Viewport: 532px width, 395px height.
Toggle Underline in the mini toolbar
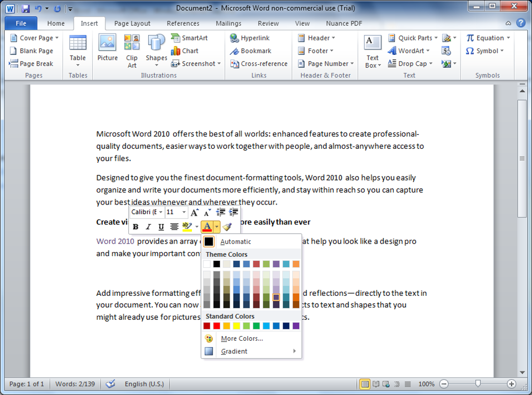pos(161,226)
